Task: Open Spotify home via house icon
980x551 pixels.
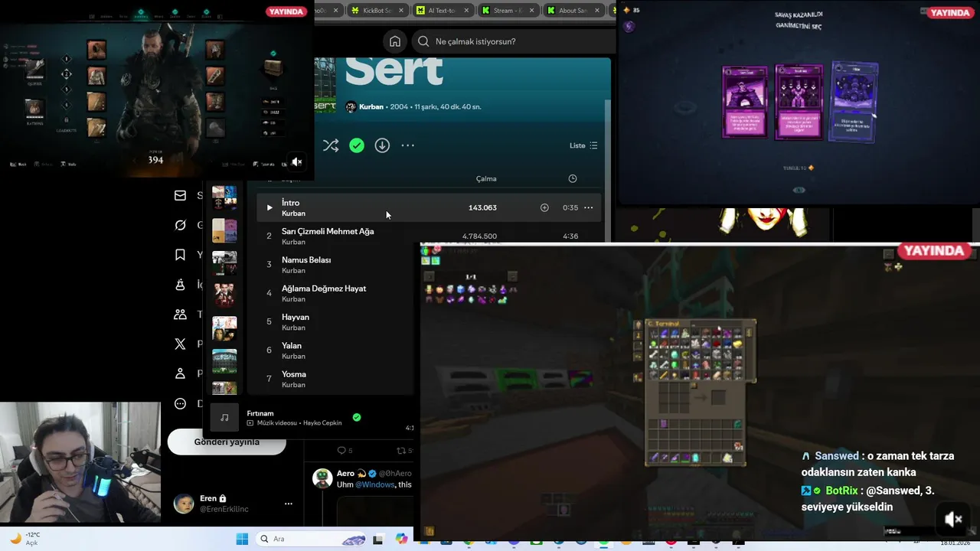Action: click(394, 41)
